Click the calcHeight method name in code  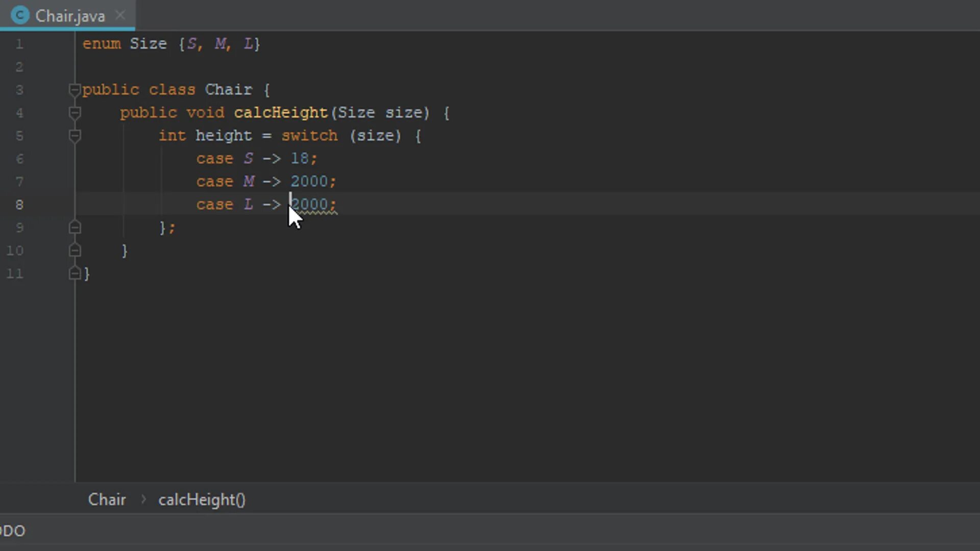coord(280,113)
